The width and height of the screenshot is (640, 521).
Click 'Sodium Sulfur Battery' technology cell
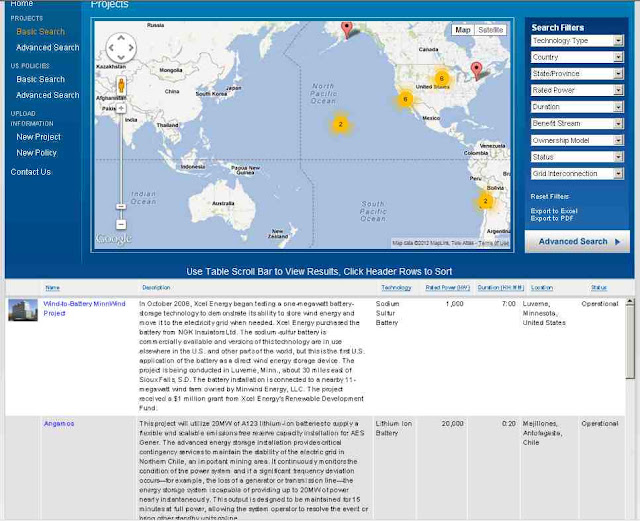[387, 313]
